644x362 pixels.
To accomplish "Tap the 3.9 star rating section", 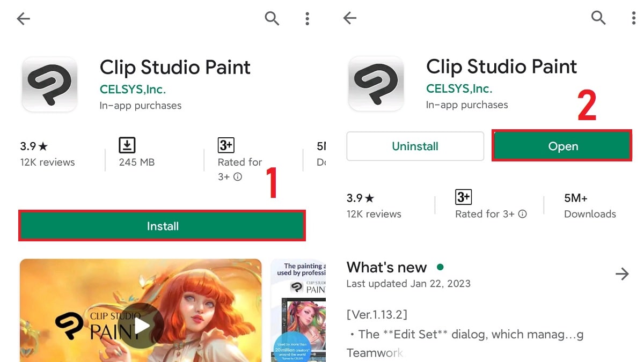I will [33, 145].
